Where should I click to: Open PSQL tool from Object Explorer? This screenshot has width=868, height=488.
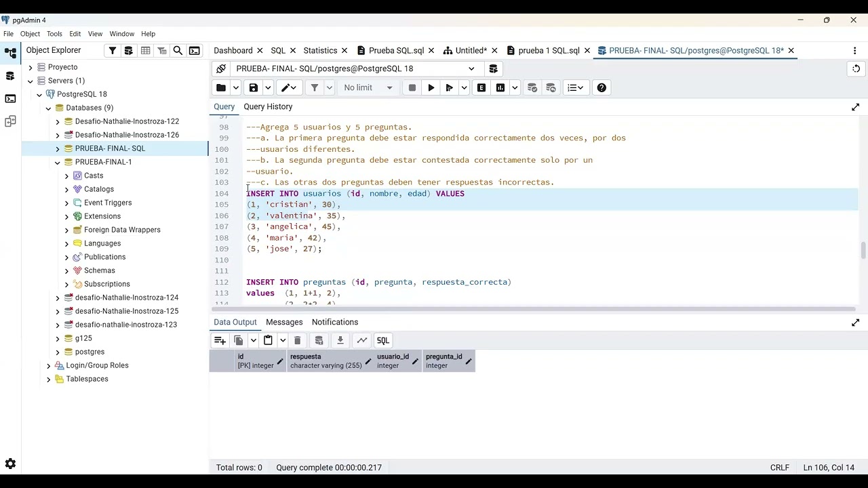tap(195, 51)
